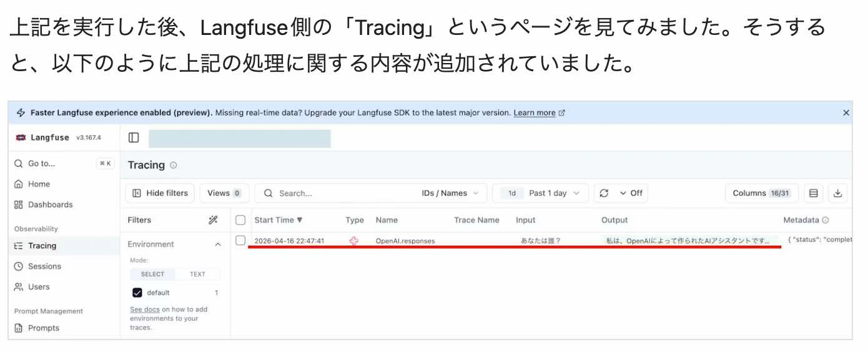
Task: Open the auto-refresh Off dropdown
Action: [631, 193]
